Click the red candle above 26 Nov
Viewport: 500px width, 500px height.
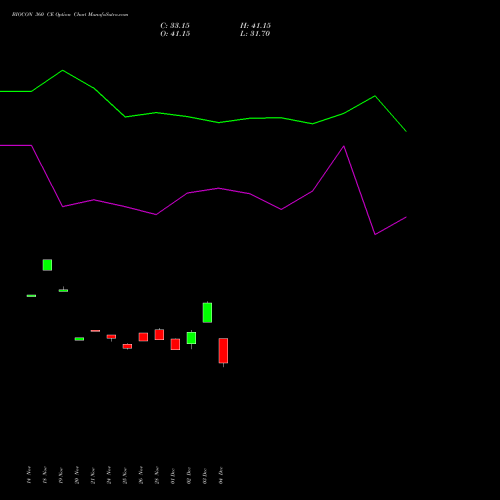click(143, 337)
